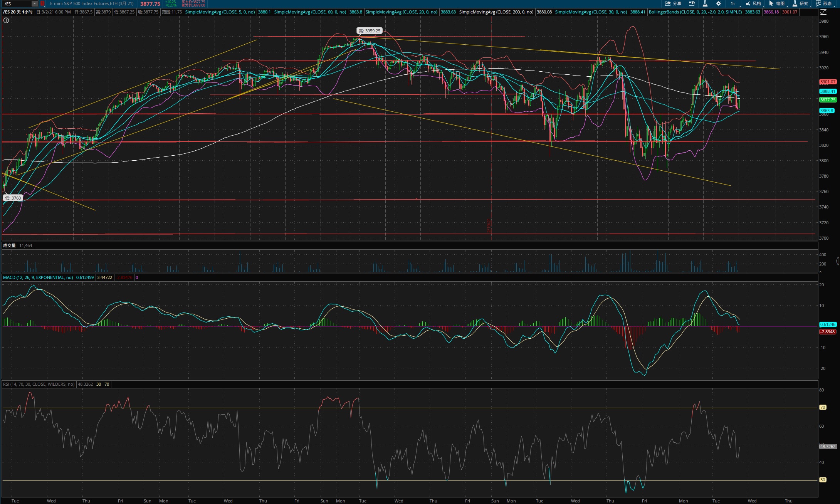The height and width of the screenshot is (504, 840).
Task: Click the last price 3877.75 in header
Action: pyautogui.click(x=150, y=4)
